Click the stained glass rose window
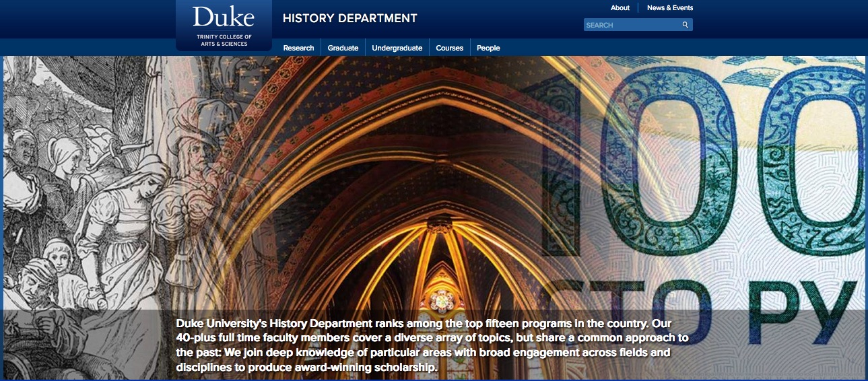The image size is (868, 381). [442, 298]
